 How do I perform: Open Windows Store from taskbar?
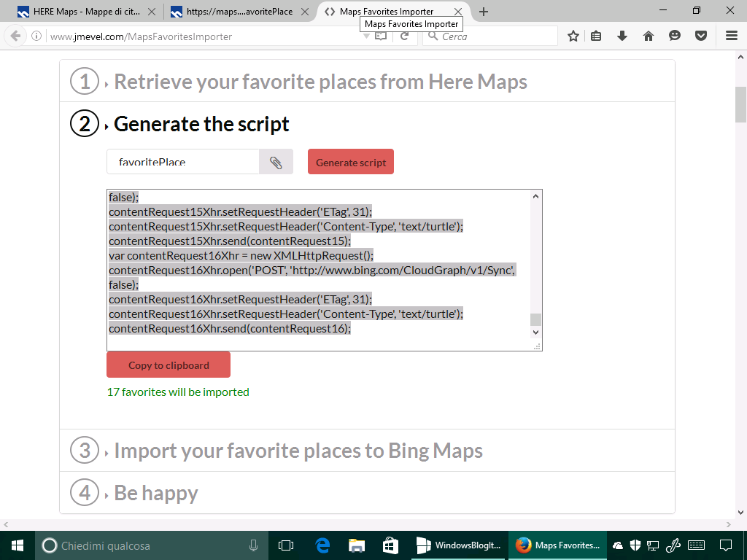coord(390,545)
